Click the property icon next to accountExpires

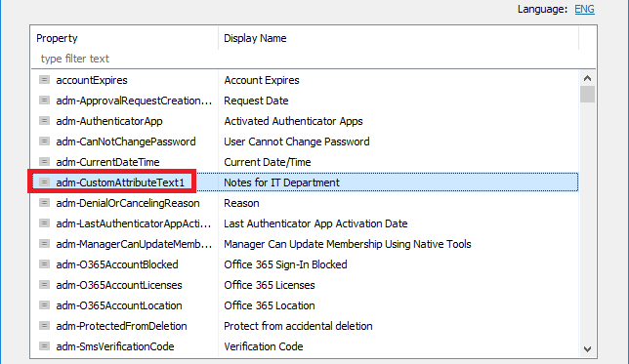[x=44, y=80]
